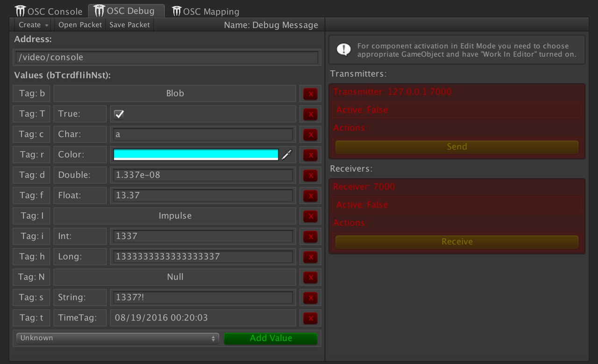Click the warning icon in the Edit Mode notice
This screenshot has height=364, width=598.
pyautogui.click(x=344, y=49)
